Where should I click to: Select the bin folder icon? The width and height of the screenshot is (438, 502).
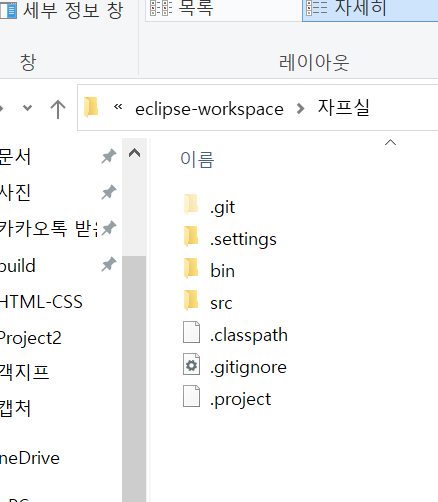pyautogui.click(x=191, y=268)
